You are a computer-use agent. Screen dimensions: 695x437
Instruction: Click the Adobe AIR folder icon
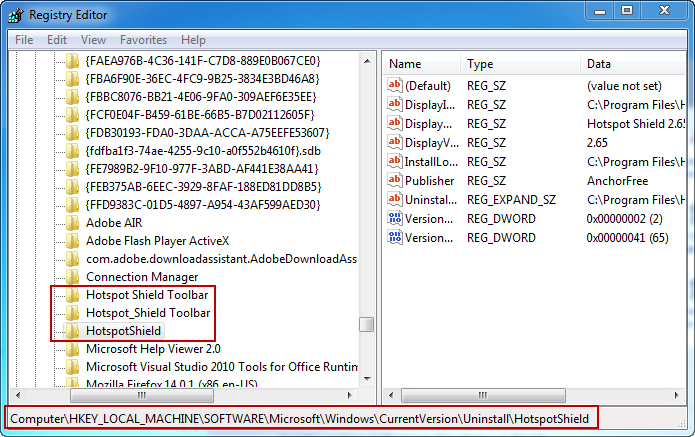[x=73, y=222]
